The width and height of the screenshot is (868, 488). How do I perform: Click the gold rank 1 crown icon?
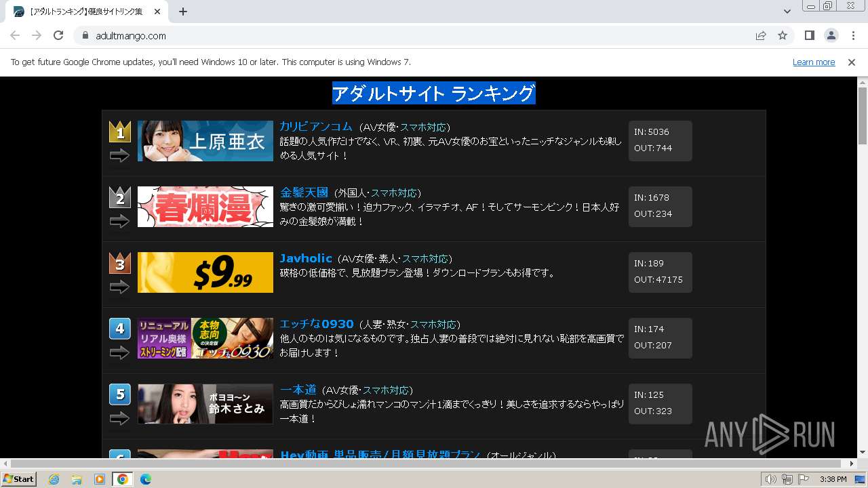(x=120, y=131)
